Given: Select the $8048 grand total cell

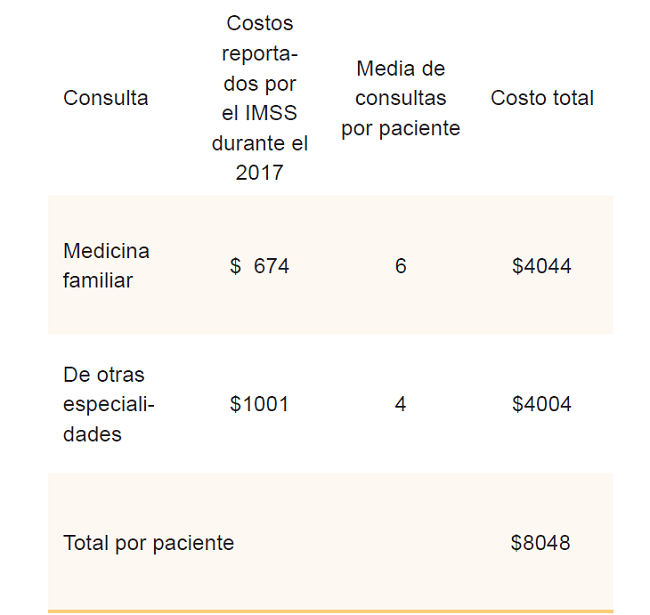Looking at the screenshot, I should [x=541, y=543].
